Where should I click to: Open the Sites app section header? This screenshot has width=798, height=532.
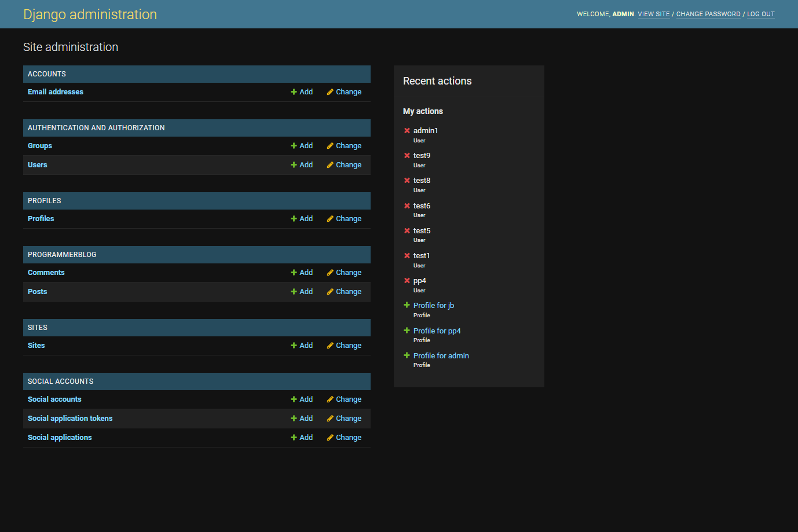38,328
